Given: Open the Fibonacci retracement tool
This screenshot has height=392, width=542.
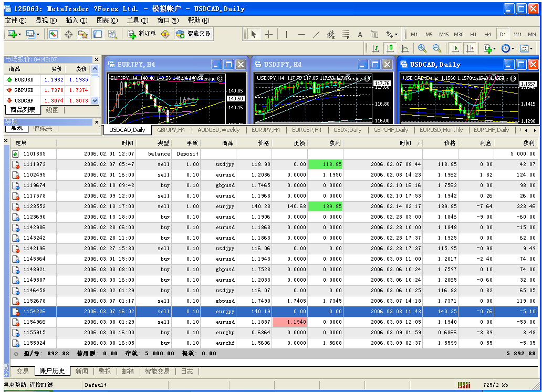Looking at the screenshot, I should coord(345,34).
